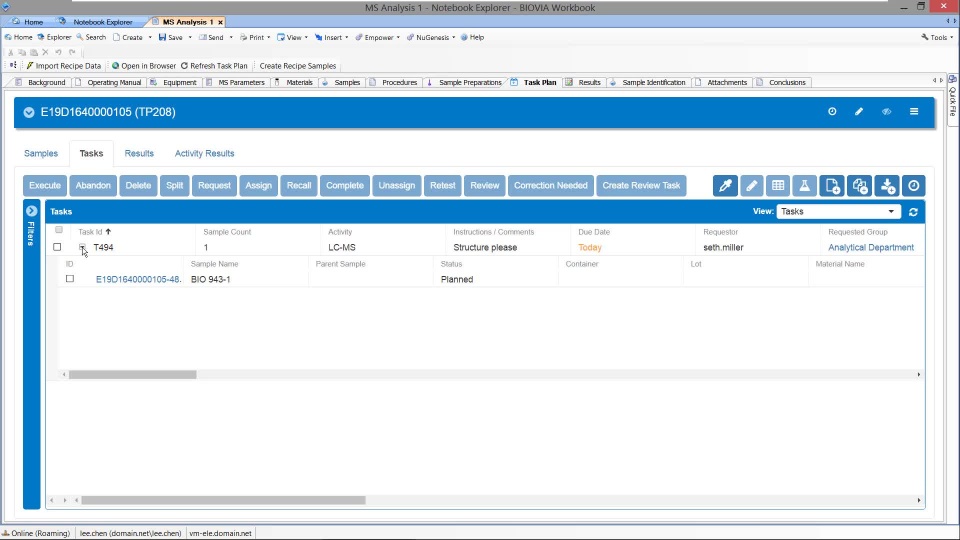
Task: Toggle the select-all tasks header checkbox
Action: 59,230
